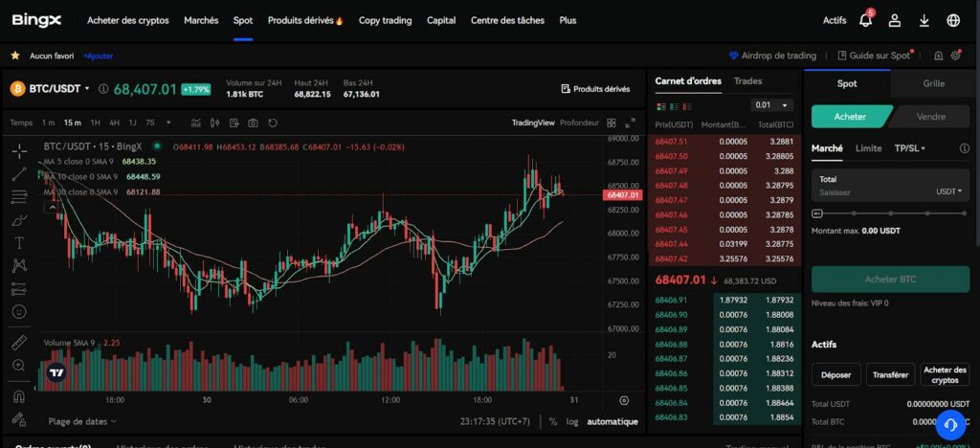The image size is (980, 448).
Task: Expand the 0.01 order book precision dropdown
Action: click(x=772, y=105)
